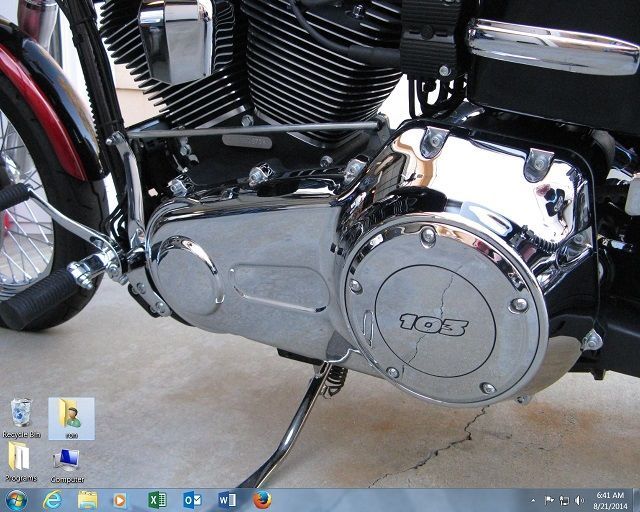Viewport: 640px width, 512px height.
Task: Click empty taskbar space right of Firefox
Action: click(x=400, y=500)
